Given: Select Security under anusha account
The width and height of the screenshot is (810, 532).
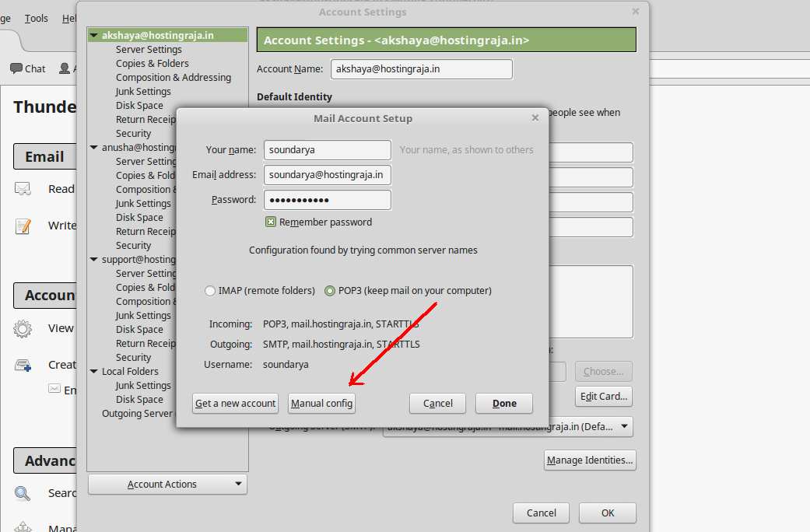Looking at the screenshot, I should 133,245.
